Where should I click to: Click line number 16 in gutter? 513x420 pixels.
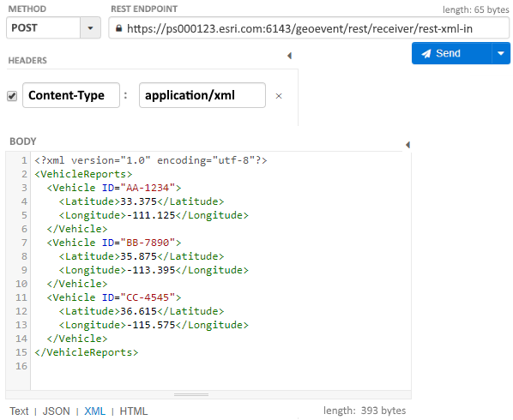pyautogui.click(x=21, y=366)
